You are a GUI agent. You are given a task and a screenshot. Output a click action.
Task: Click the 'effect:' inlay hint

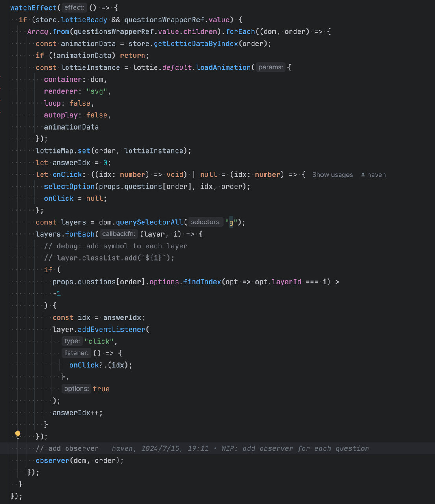[74, 8]
